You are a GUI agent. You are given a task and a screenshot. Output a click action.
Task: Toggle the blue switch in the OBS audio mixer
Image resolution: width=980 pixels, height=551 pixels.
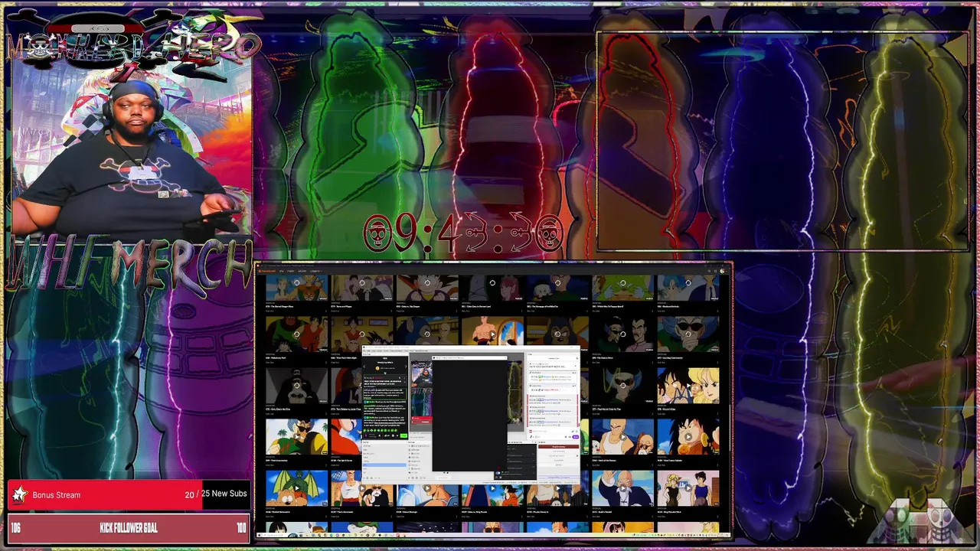[x=498, y=473]
